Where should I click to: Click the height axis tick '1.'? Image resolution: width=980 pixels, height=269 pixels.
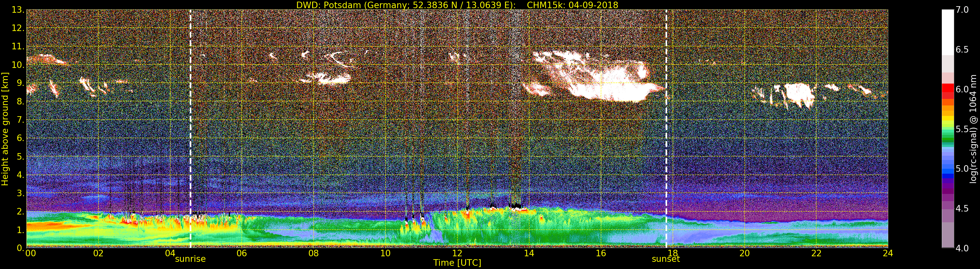click(x=20, y=230)
